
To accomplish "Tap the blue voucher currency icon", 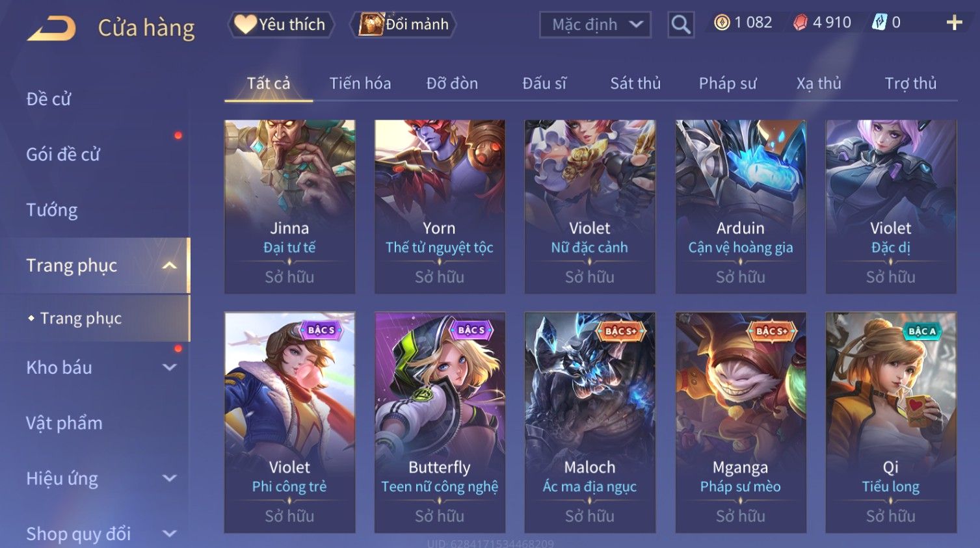I will coord(879,23).
